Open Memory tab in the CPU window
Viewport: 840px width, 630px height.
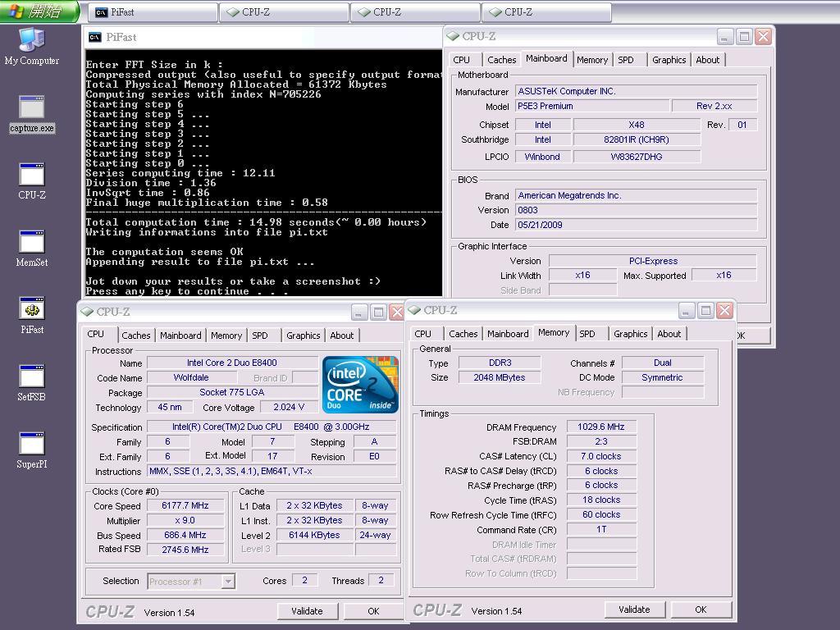tap(226, 336)
